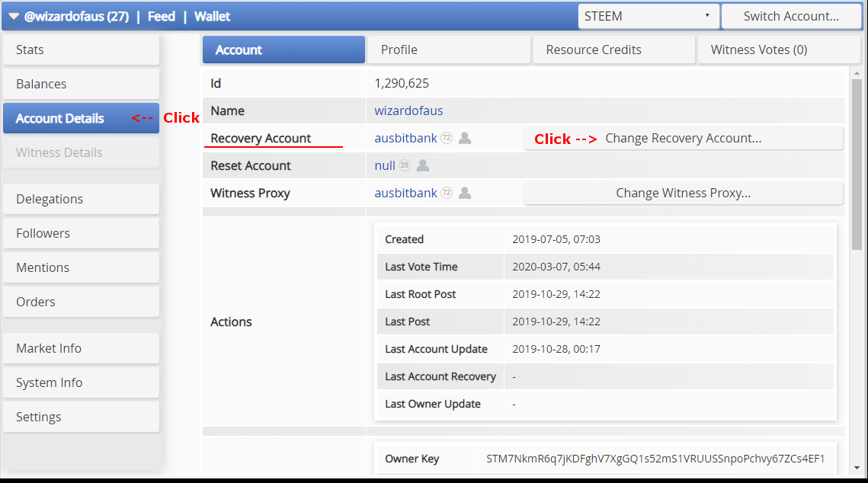Open the wizardofaus name link
Screen dimensions: 868x483
(408, 111)
